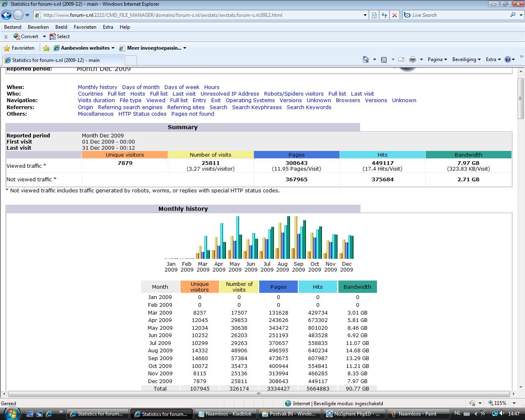Open the Days of week link

pyautogui.click(x=182, y=87)
